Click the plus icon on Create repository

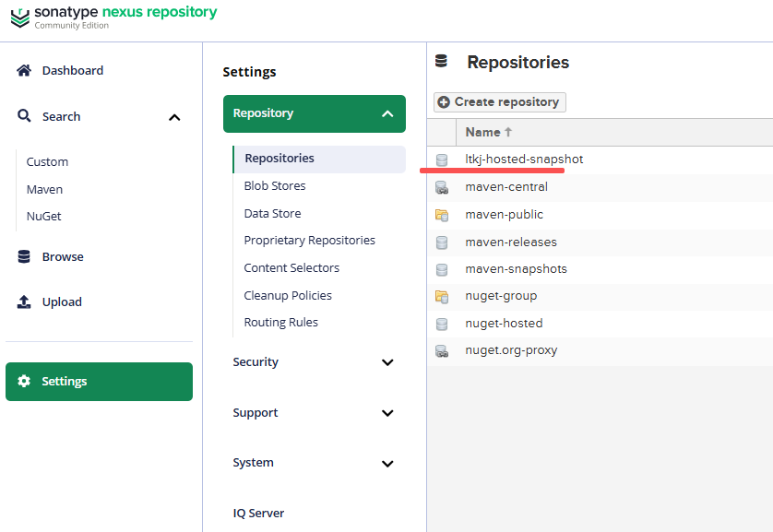pos(444,102)
